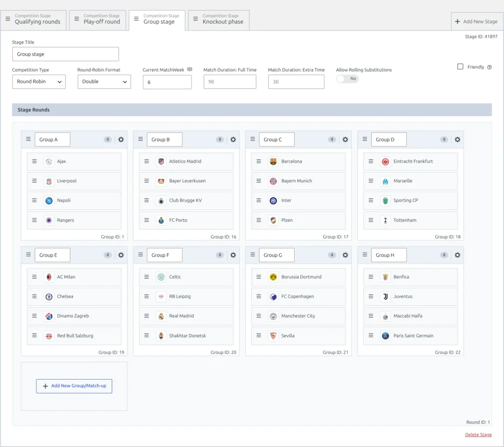Select the Borussia Dortmund team row
The image size is (504, 447).
(299, 277)
